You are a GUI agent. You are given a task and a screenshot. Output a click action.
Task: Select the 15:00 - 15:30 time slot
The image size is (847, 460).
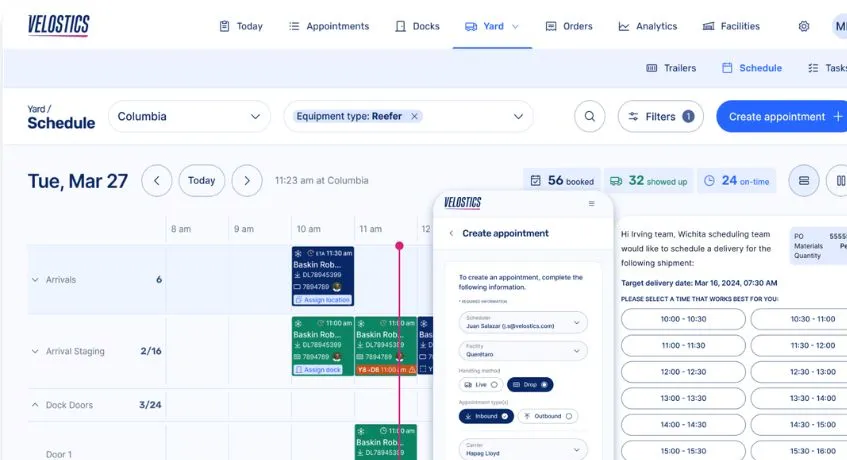click(683, 451)
